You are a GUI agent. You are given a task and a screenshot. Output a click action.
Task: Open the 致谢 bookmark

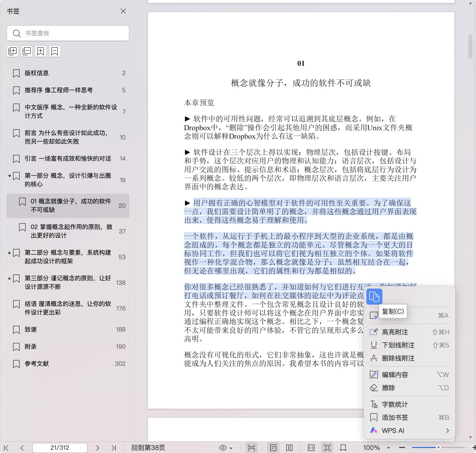click(31, 330)
